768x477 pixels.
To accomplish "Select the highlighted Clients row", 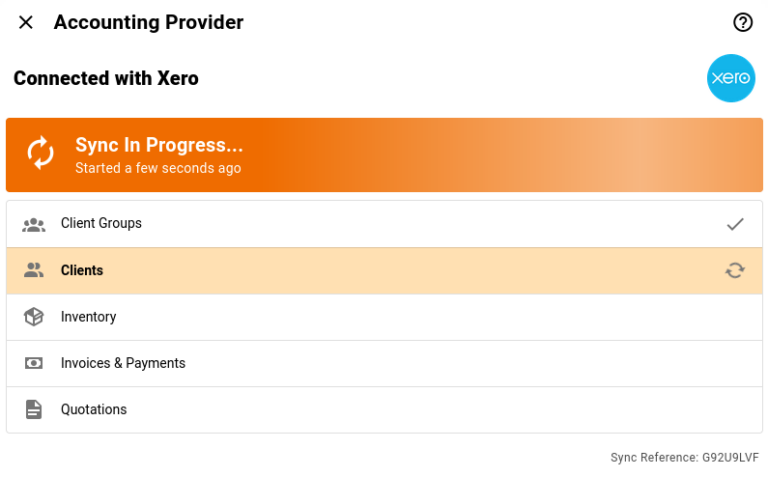I will [384, 270].
